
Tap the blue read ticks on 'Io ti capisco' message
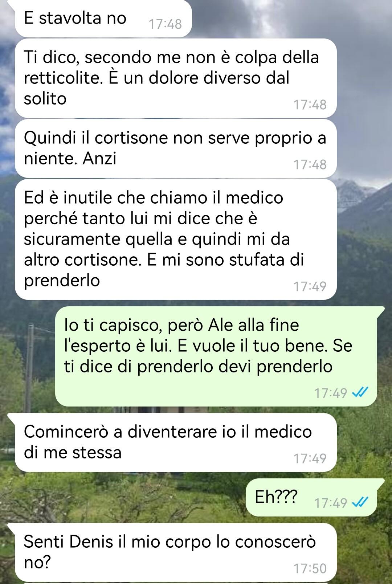(360, 392)
